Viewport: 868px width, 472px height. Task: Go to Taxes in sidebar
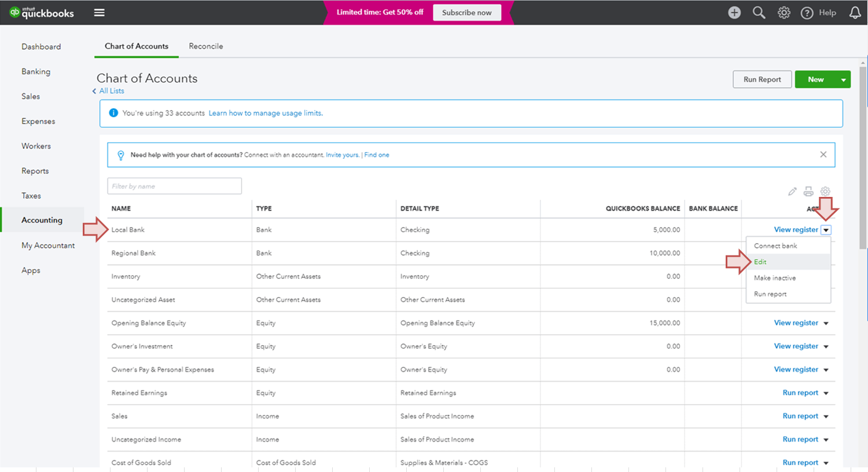pyautogui.click(x=31, y=196)
